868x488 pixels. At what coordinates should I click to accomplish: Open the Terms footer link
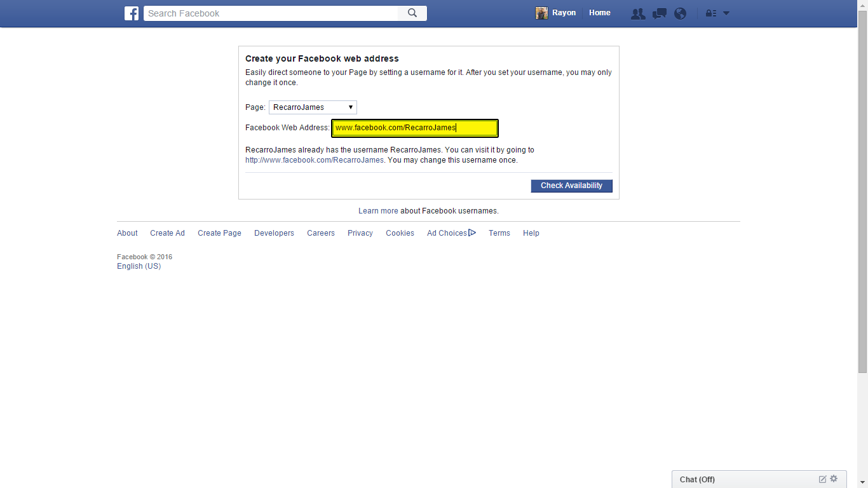point(499,233)
